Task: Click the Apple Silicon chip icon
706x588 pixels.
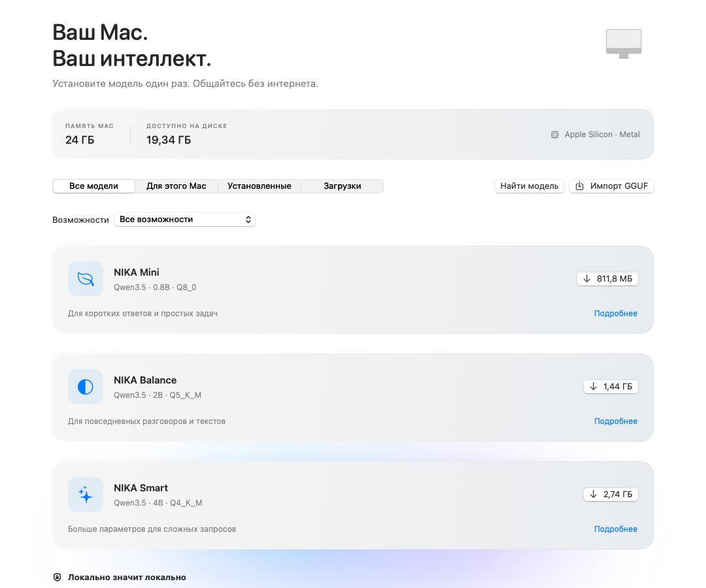Action: click(x=555, y=135)
